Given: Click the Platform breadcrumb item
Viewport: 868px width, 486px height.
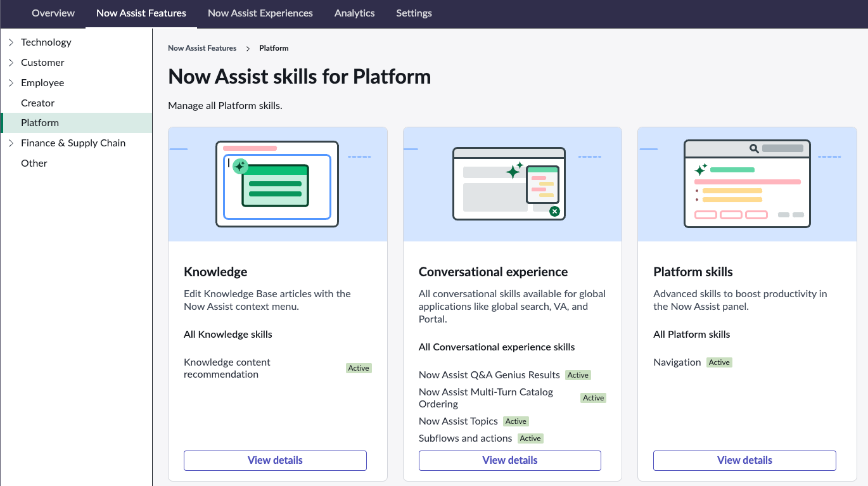Looking at the screenshot, I should pyautogui.click(x=274, y=48).
